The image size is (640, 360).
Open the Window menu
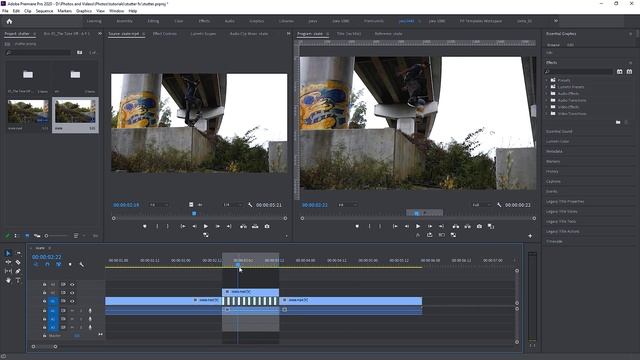(116, 11)
